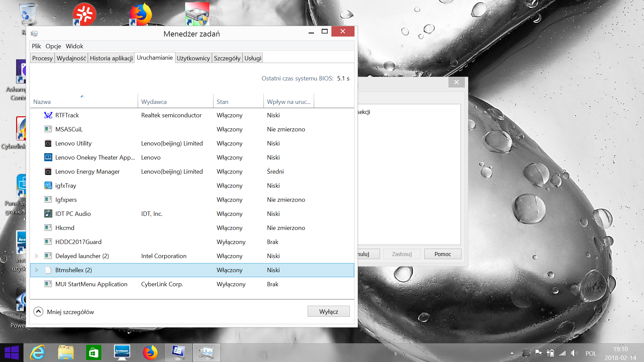644x362 pixels.
Task: Switch to the System Configuration taskbar window
Action: click(x=178, y=353)
